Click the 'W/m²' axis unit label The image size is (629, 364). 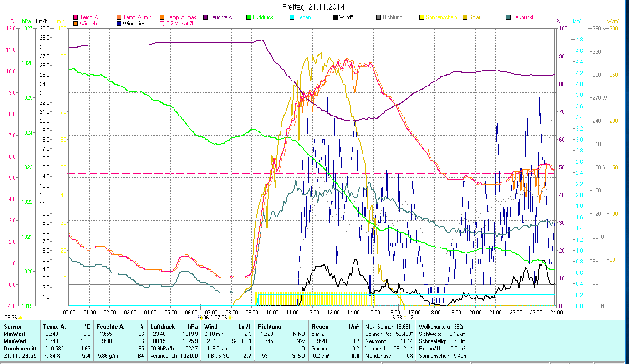tap(613, 21)
